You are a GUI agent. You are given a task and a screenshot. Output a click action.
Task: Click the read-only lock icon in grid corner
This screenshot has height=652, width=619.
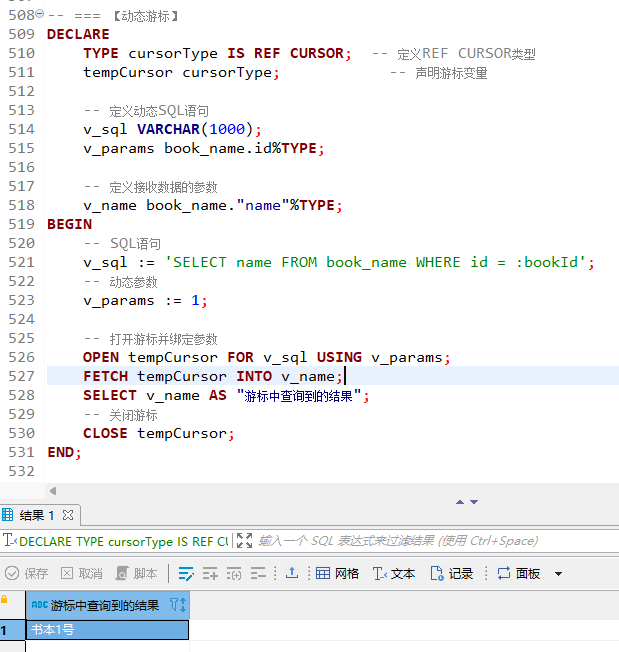5,600
